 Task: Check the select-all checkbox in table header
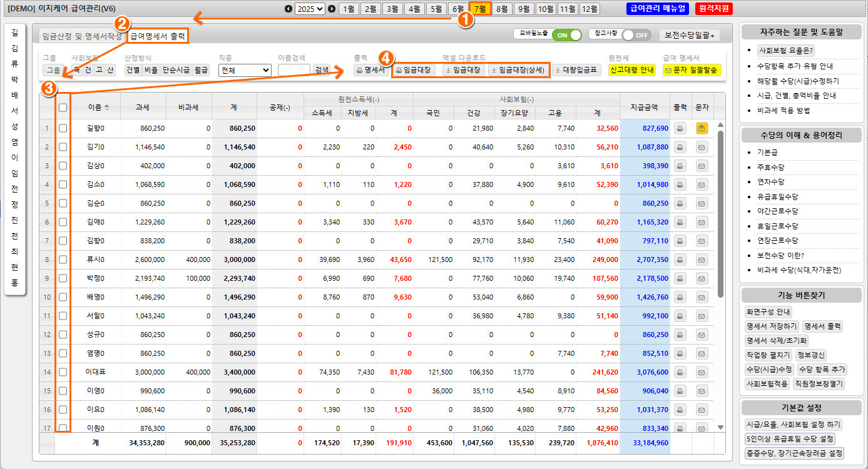tap(63, 108)
